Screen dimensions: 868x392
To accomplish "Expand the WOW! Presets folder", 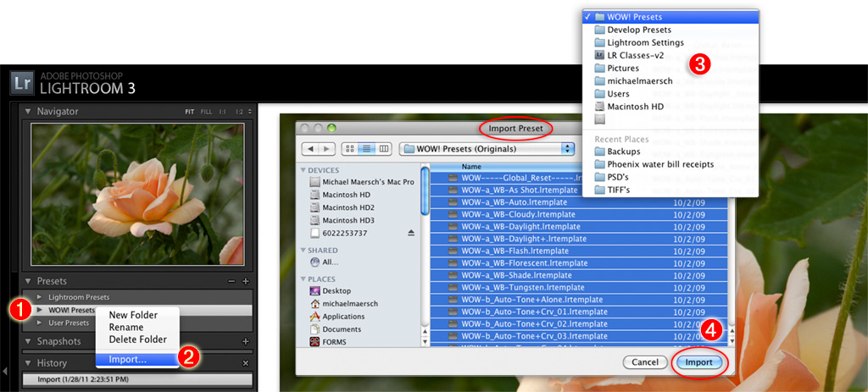I will (x=39, y=310).
